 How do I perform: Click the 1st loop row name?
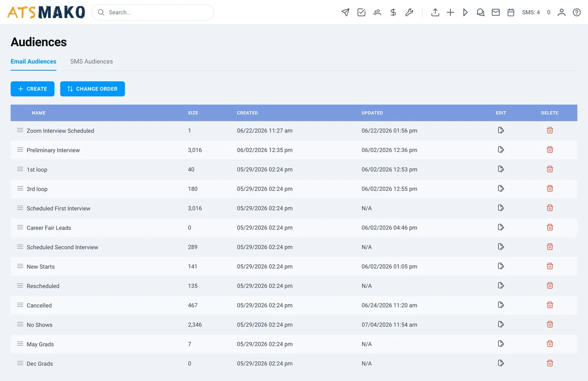click(37, 170)
